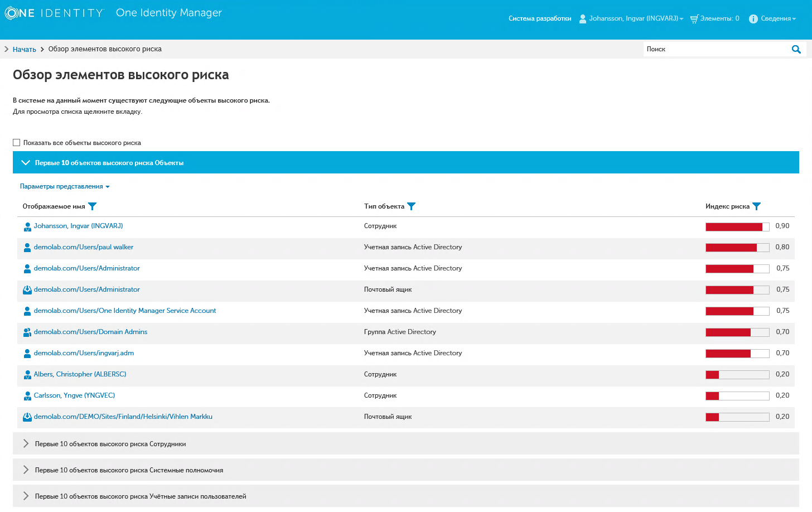Enable Показать все объекты высокого риска checkbox
This screenshot has width=812, height=512.
(17, 143)
